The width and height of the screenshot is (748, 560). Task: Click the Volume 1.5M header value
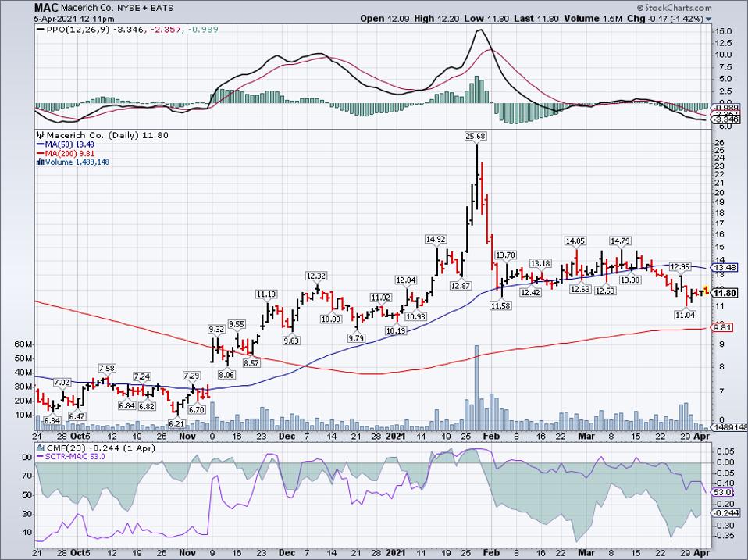pyautogui.click(x=593, y=19)
